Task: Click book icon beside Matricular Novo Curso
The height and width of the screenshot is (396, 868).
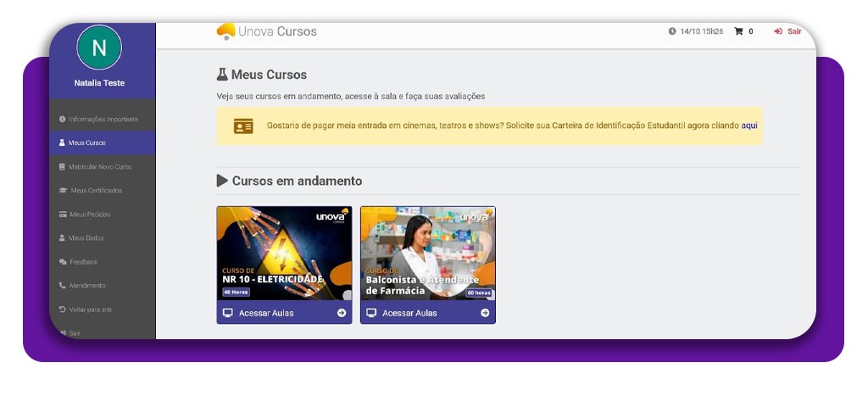Action: [x=62, y=167]
